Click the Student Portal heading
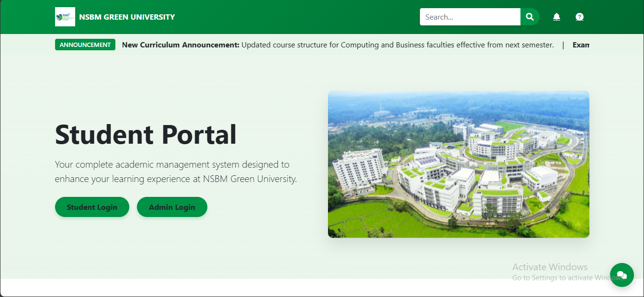This screenshot has width=644, height=297. 146,134
